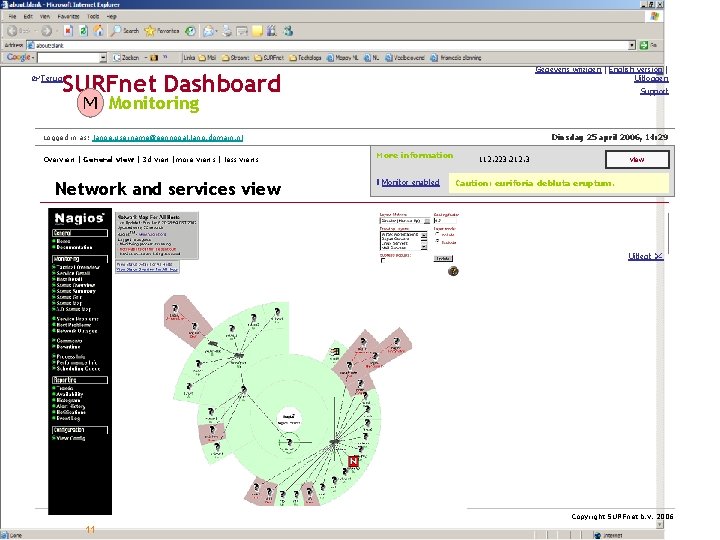The height and width of the screenshot is (540, 720).
Task: Click the IE Forward arrow button
Action: [46, 31]
